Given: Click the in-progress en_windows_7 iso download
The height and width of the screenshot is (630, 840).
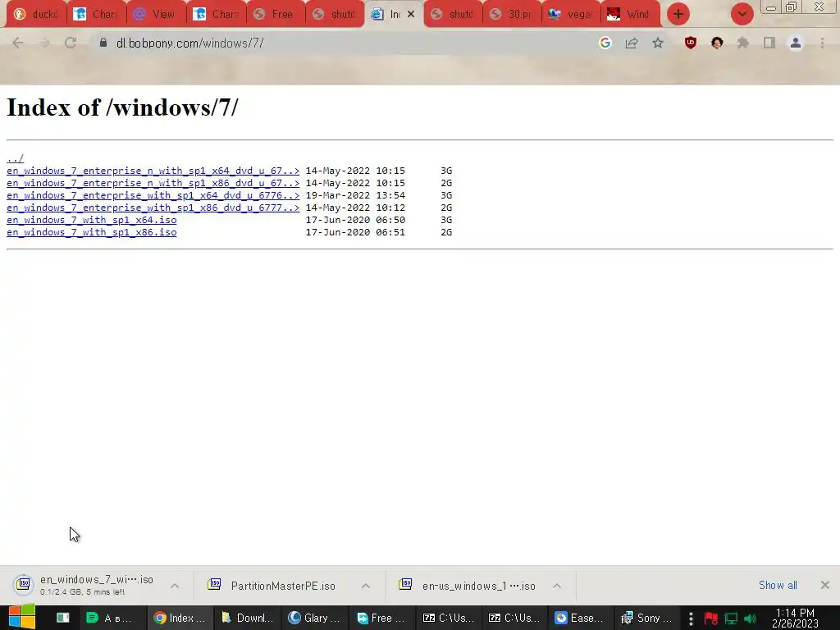Looking at the screenshot, I should pyautogui.click(x=85, y=585).
